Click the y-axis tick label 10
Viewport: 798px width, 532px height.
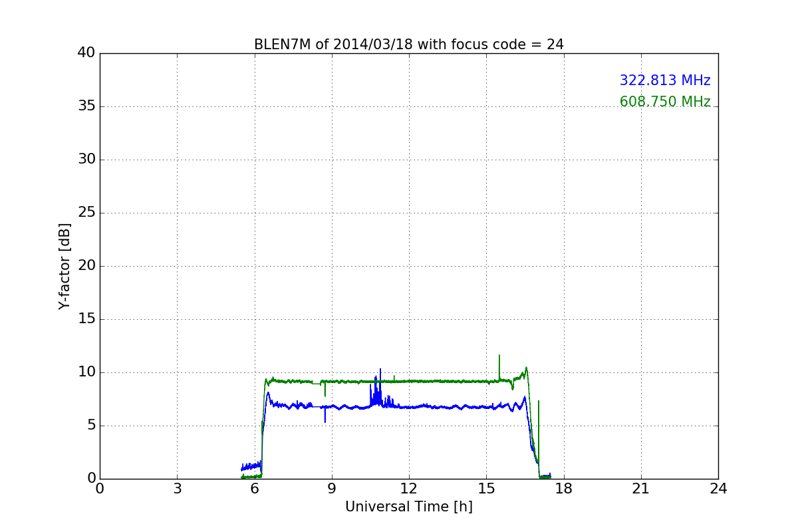click(86, 372)
